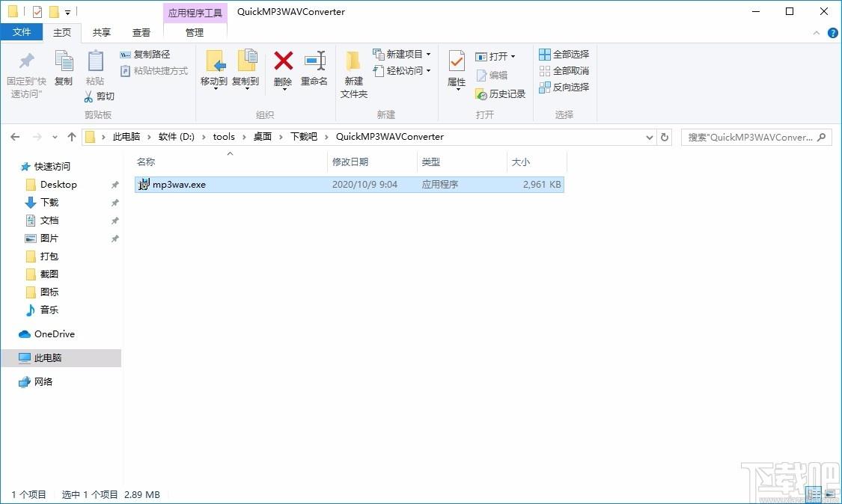Open Music (音乐) in the sidebar
842x504 pixels.
click(49, 310)
